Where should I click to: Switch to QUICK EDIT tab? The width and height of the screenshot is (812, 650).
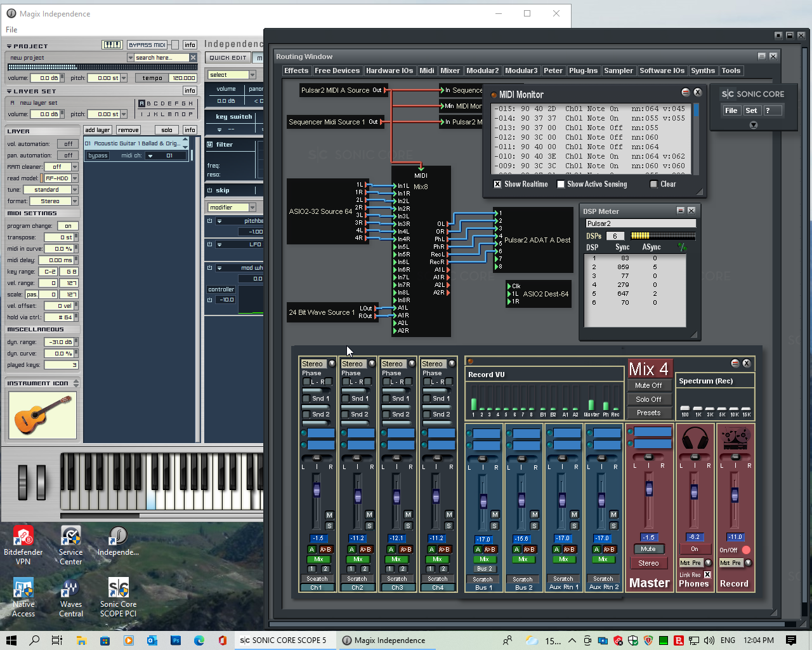pyautogui.click(x=228, y=58)
